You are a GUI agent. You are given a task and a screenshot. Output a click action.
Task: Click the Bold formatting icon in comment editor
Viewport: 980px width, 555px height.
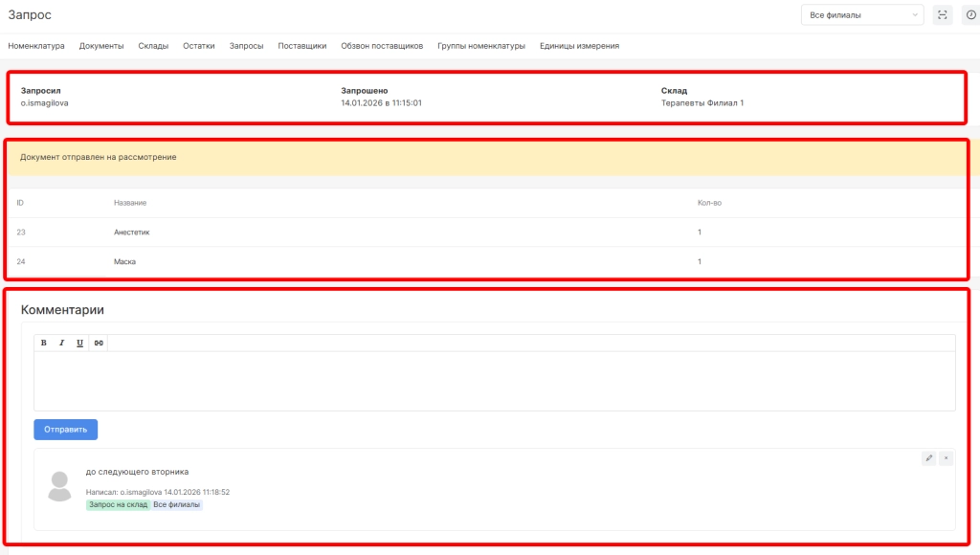click(44, 343)
